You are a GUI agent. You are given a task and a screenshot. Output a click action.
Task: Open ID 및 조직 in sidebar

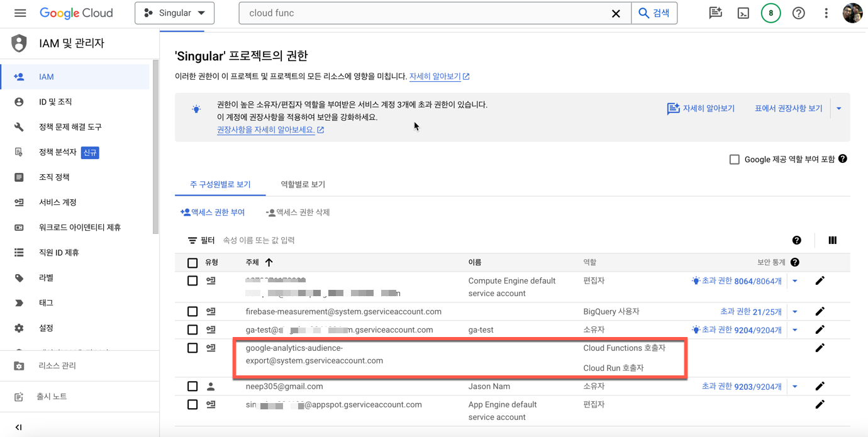(75, 102)
